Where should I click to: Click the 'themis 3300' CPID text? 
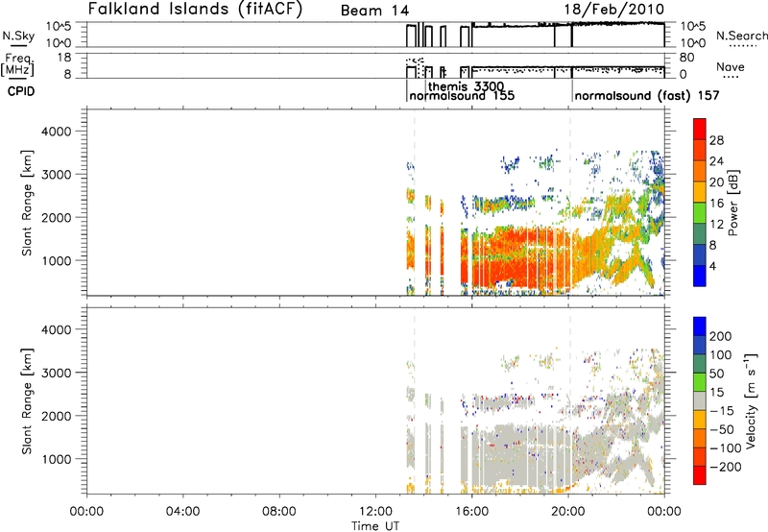coord(467,86)
